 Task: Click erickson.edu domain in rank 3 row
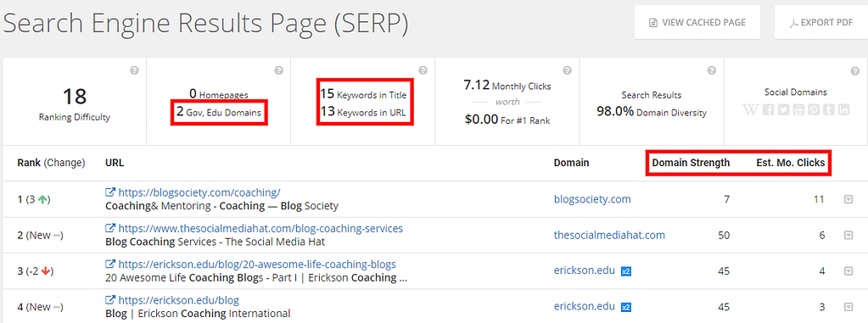click(x=585, y=271)
